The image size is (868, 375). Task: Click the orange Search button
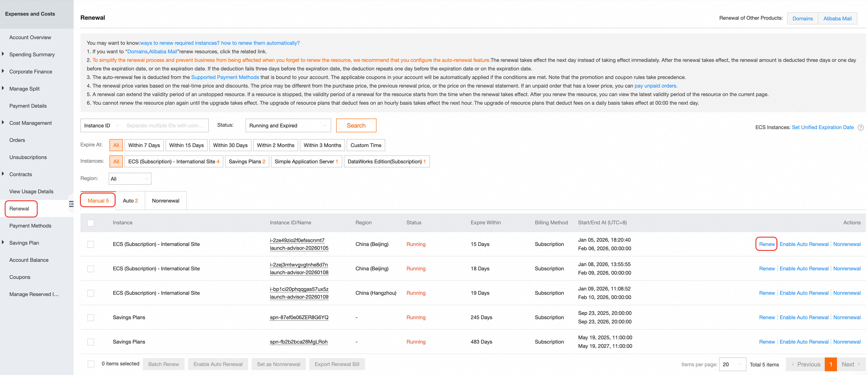[x=356, y=125]
